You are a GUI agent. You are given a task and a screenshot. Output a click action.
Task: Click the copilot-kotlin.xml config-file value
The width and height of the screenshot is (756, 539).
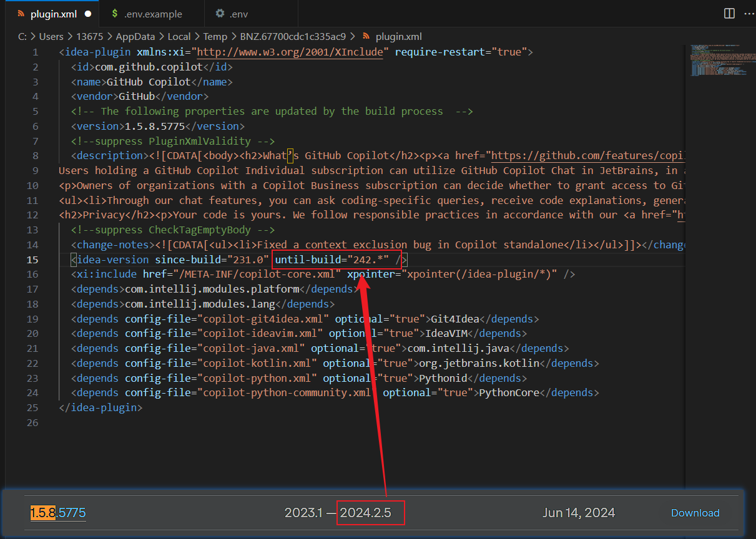[257, 363]
